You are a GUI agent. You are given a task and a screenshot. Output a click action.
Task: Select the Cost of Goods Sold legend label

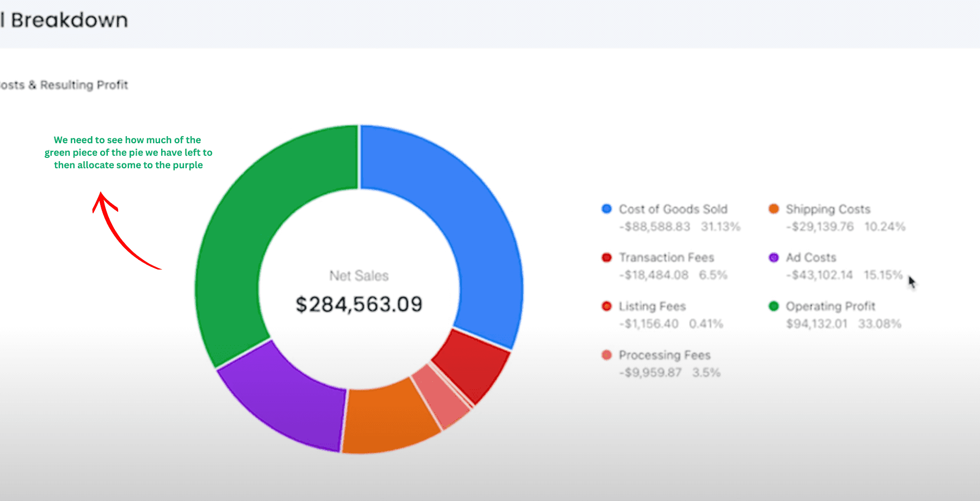pyautogui.click(x=673, y=209)
